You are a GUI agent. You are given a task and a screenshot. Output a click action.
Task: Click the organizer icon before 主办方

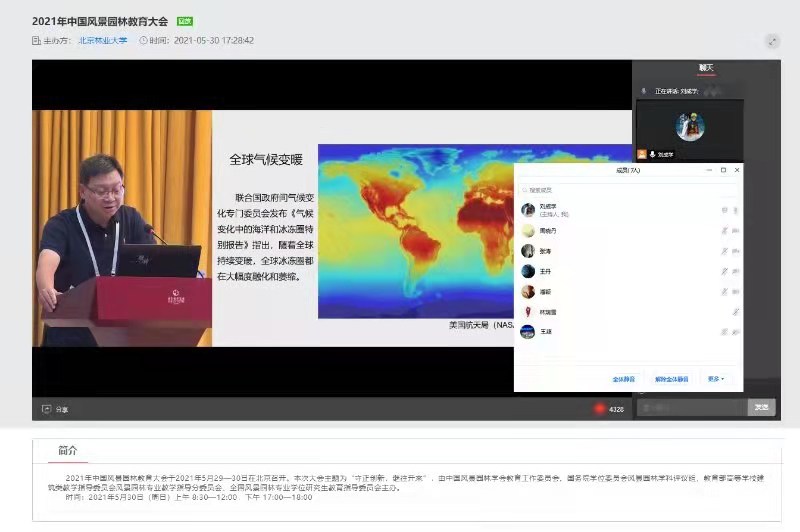point(36,40)
